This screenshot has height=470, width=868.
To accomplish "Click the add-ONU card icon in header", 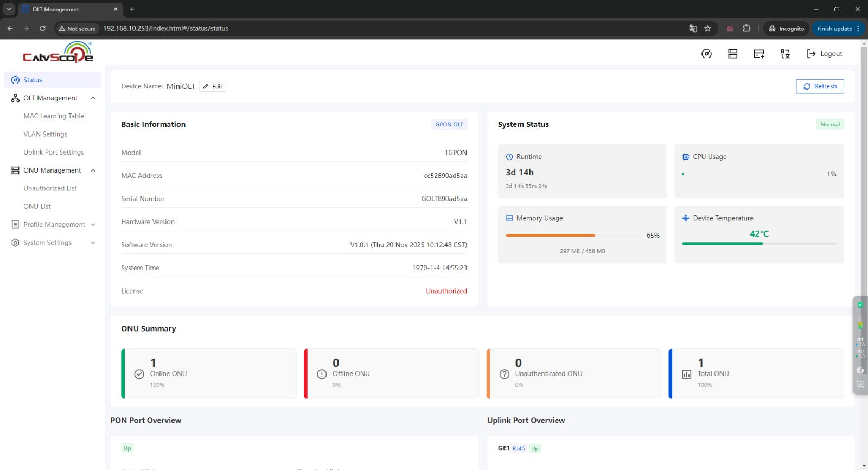I will point(759,54).
